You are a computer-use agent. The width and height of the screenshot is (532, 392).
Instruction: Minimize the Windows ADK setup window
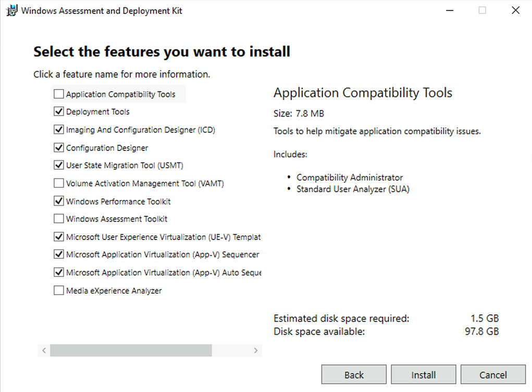(x=450, y=10)
